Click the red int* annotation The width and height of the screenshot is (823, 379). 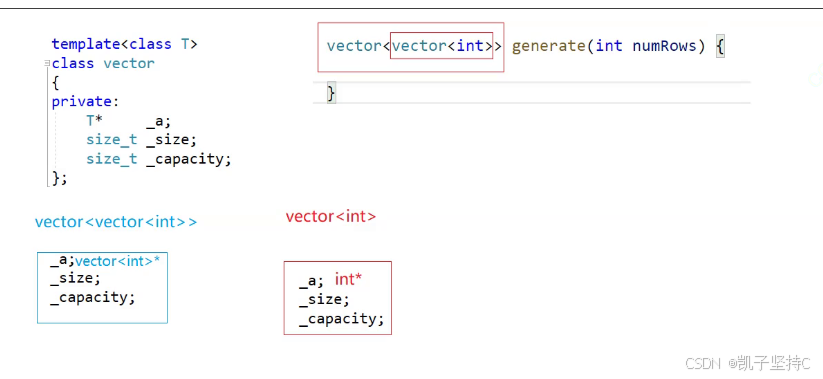349,280
